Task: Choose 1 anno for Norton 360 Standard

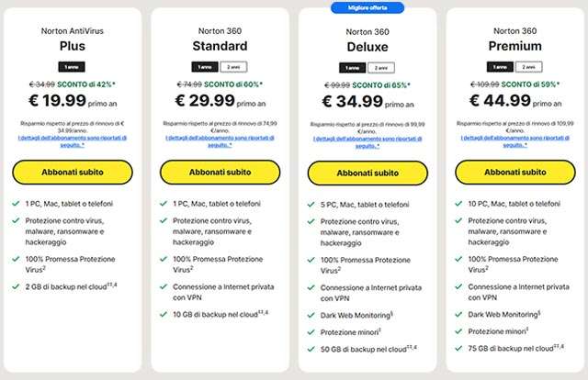Action: [x=205, y=66]
